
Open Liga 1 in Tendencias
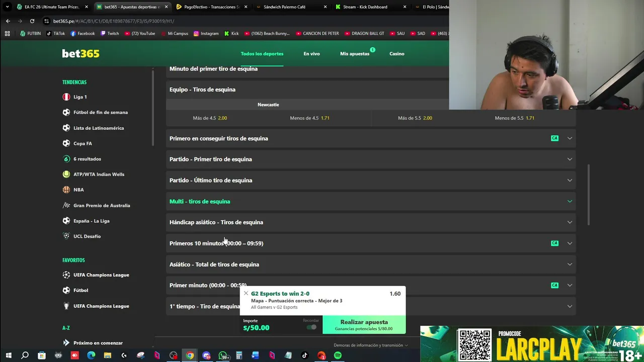(80, 97)
